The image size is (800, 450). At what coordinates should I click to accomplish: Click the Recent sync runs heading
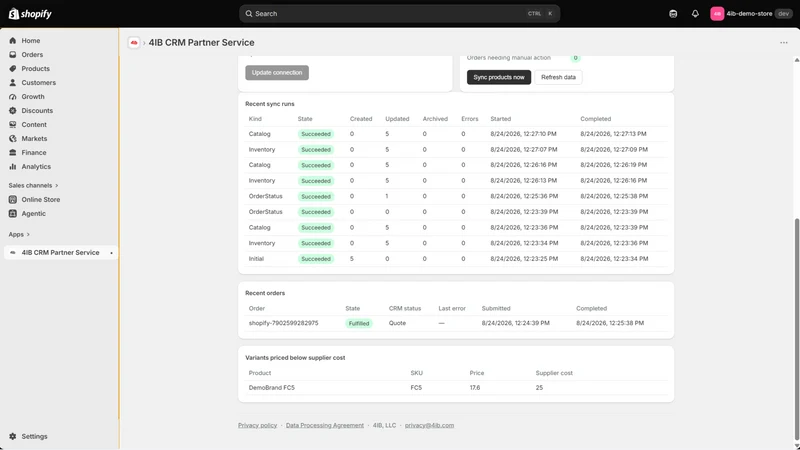[270, 104]
